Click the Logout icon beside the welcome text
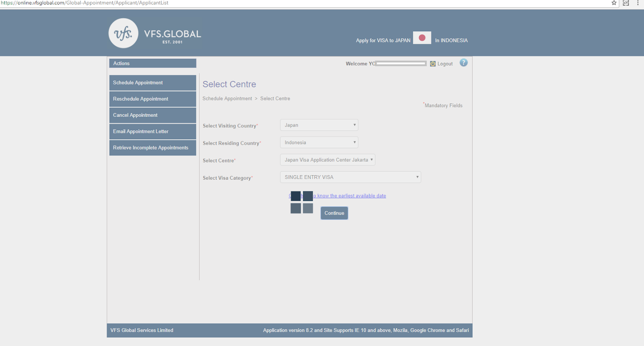644x346 pixels. click(x=433, y=64)
